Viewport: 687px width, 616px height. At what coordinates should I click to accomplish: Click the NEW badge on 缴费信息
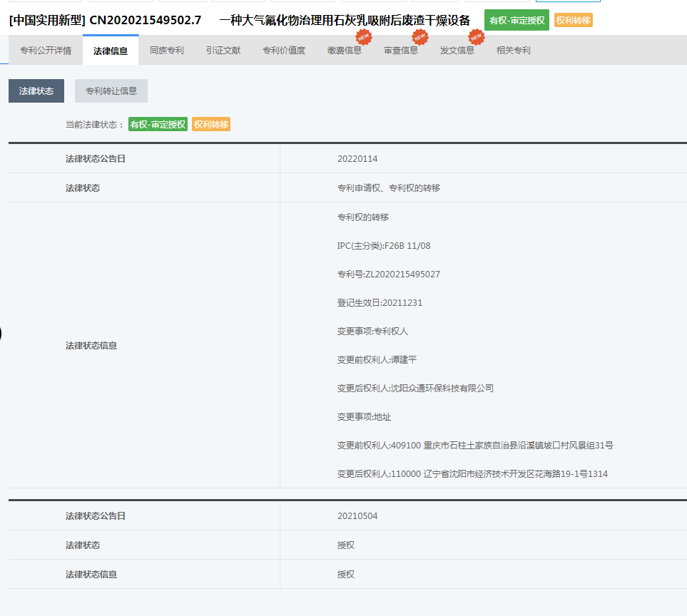click(363, 36)
